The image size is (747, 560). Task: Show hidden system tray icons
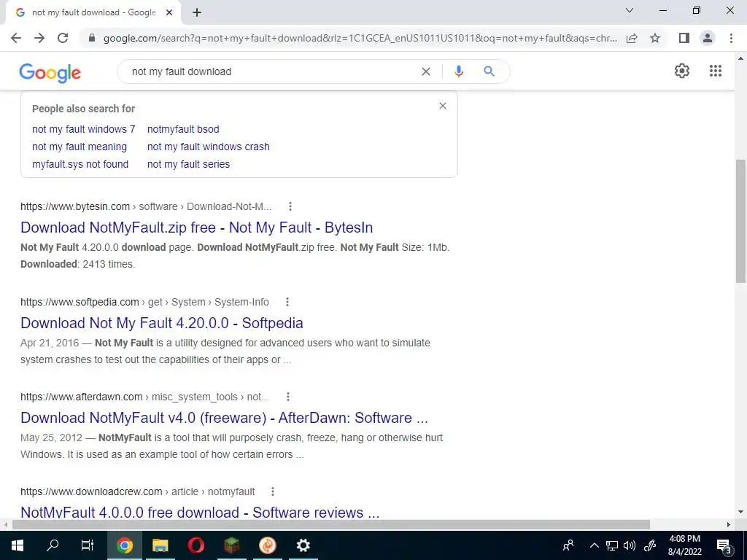click(594, 545)
